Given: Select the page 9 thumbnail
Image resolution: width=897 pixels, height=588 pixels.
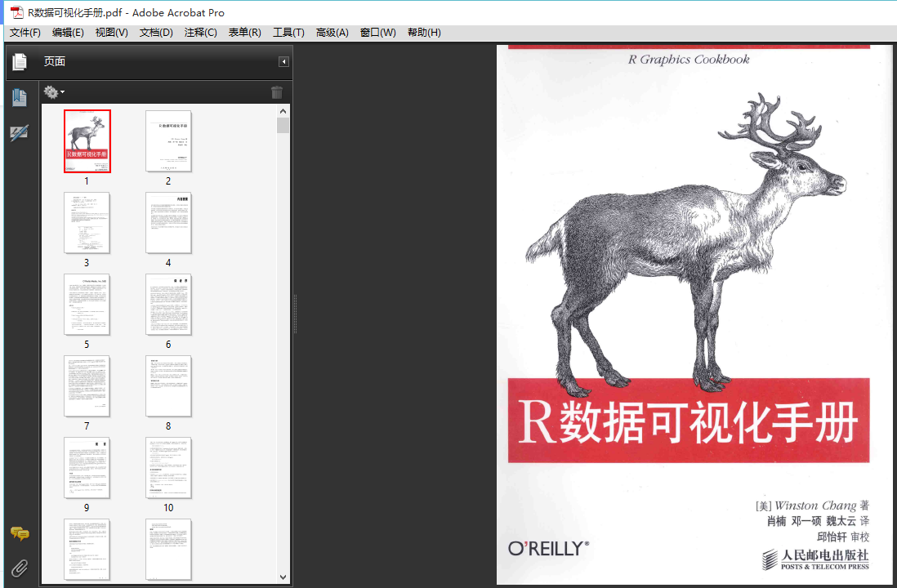Looking at the screenshot, I should click(87, 468).
